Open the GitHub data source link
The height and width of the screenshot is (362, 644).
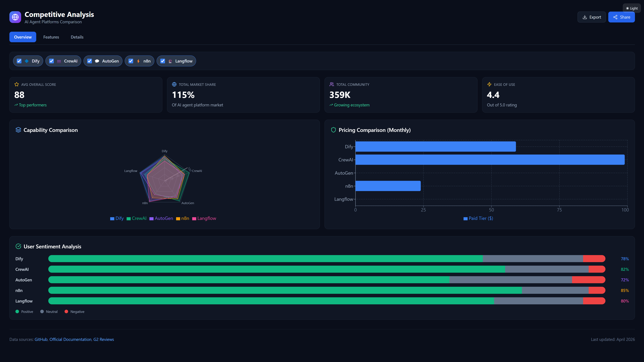(x=41, y=339)
